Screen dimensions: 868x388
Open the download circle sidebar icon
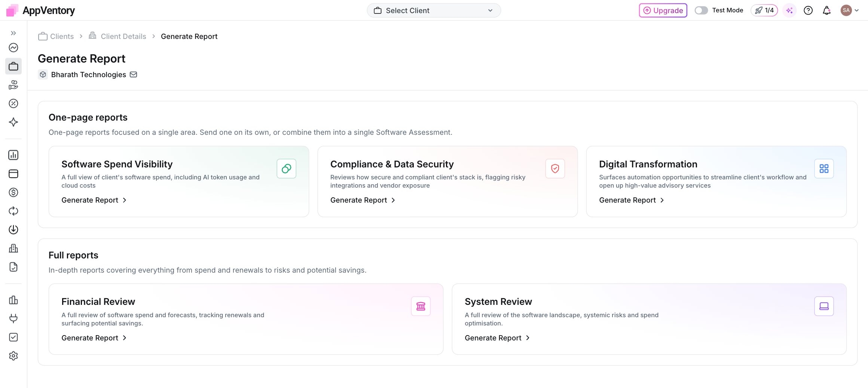[13, 230]
